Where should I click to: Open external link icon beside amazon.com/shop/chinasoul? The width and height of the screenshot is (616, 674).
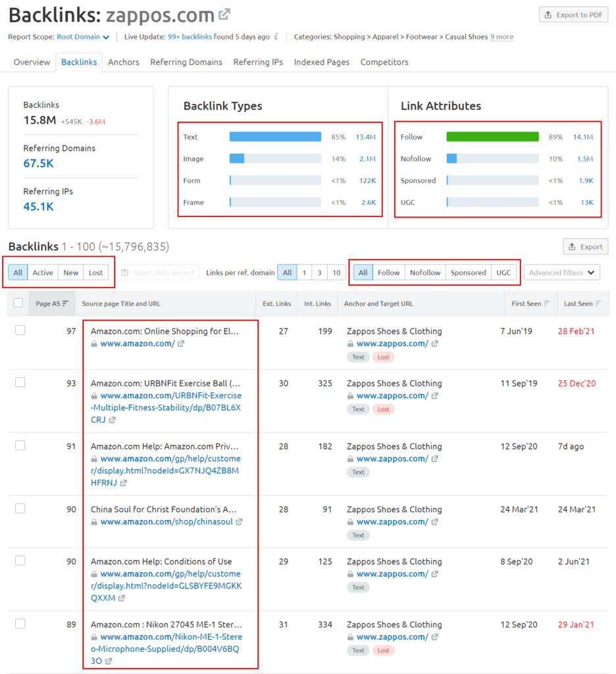click(239, 521)
